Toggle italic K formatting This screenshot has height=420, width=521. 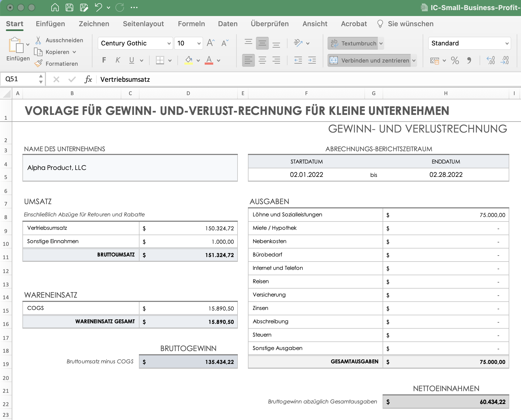click(118, 60)
